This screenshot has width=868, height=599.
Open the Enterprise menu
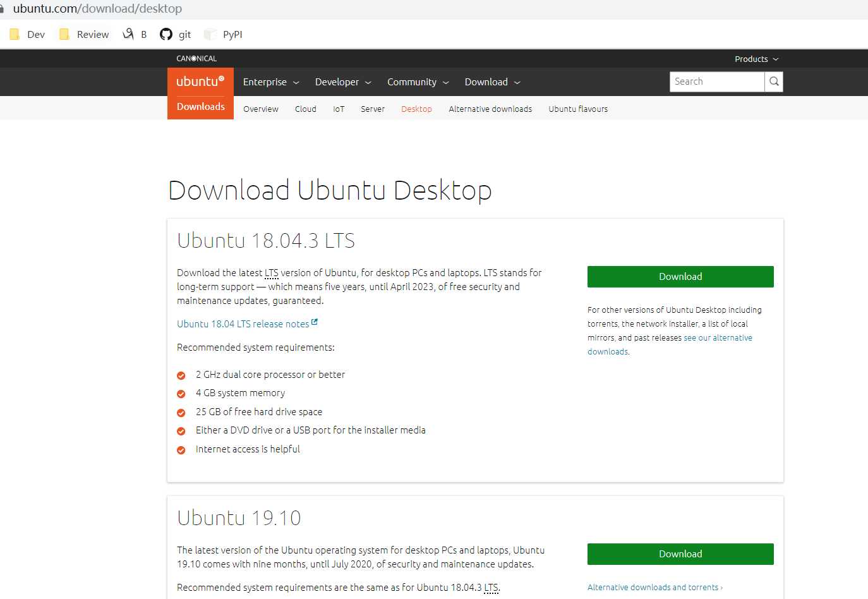pos(271,82)
